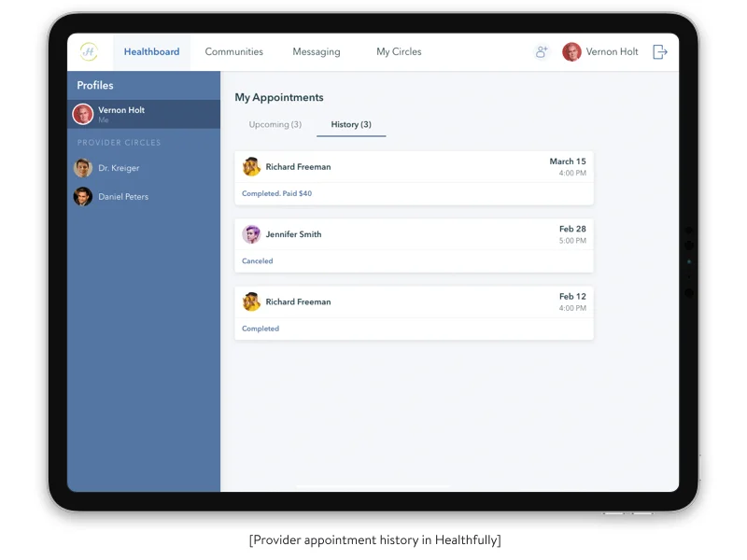Click Dr. Kreiger's avatar in sidebar
The height and width of the screenshot is (560, 747).
pyautogui.click(x=83, y=168)
